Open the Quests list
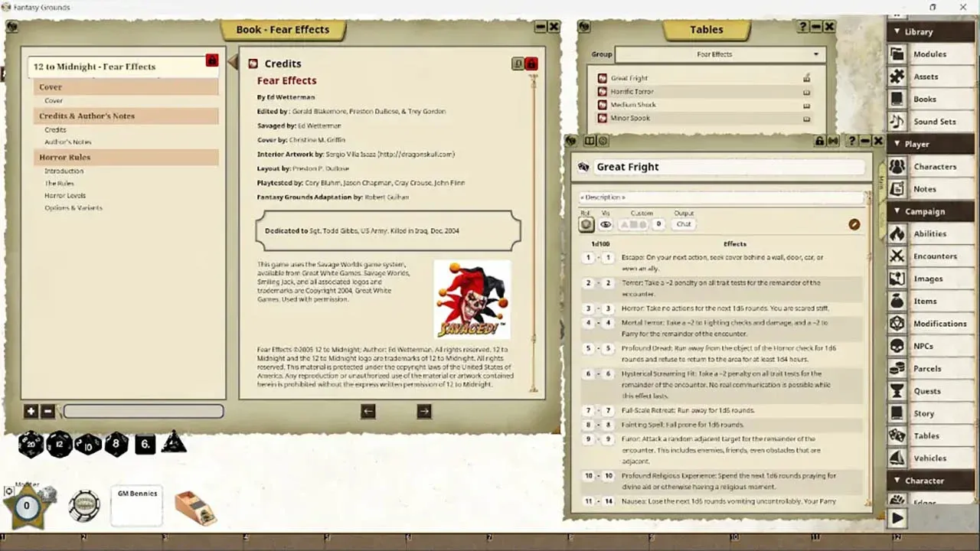Screen dimensions: 980x551 pos(931,391)
